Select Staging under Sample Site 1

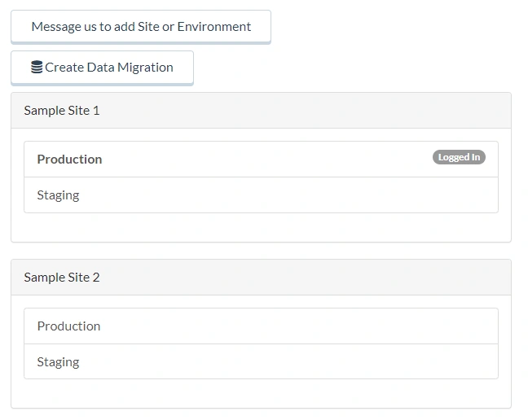click(261, 195)
